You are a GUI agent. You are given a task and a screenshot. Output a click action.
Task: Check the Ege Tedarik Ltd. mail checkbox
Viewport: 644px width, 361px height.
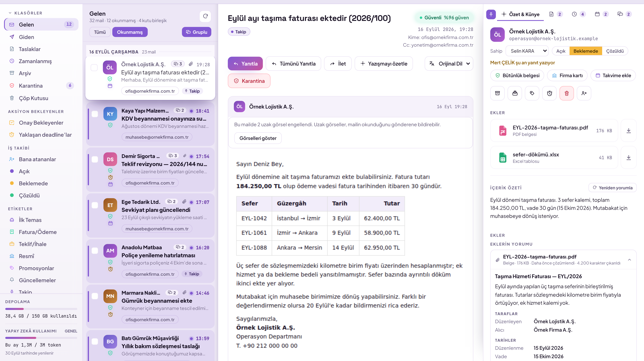pyautogui.click(x=95, y=205)
